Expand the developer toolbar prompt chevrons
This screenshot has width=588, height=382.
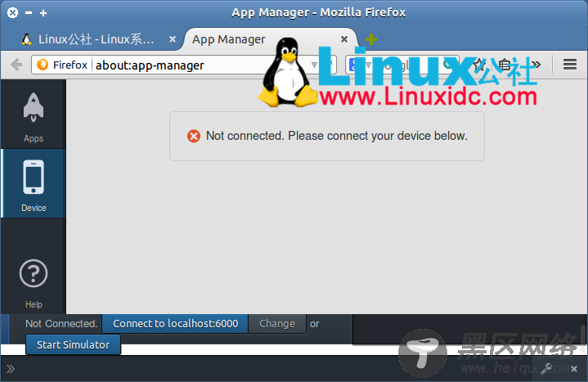click(x=11, y=369)
